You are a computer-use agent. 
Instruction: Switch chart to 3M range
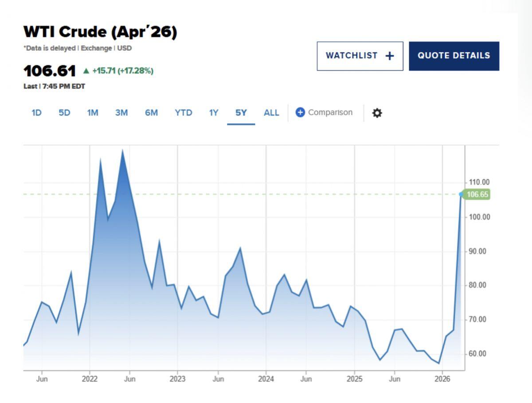click(121, 113)
